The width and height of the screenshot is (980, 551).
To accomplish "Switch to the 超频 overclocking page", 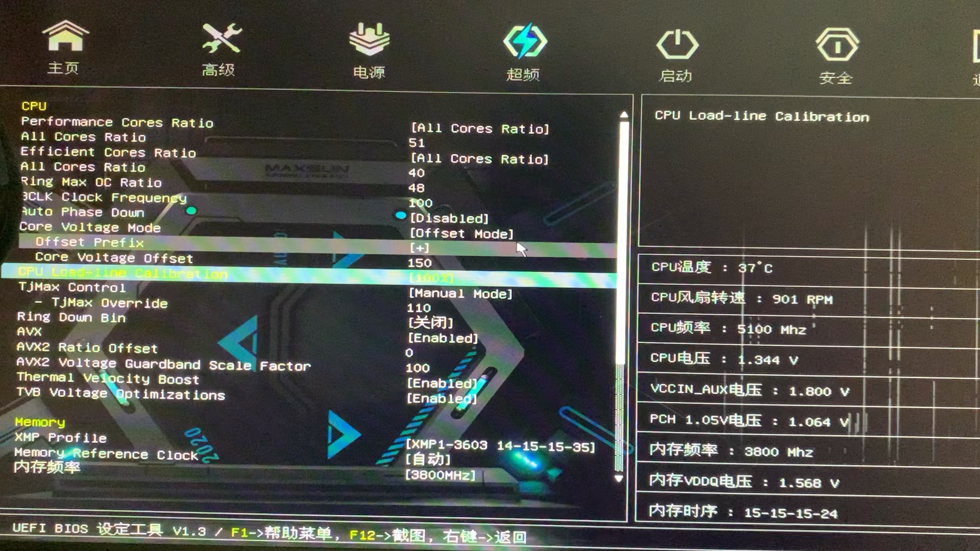I will coord(525,48).
